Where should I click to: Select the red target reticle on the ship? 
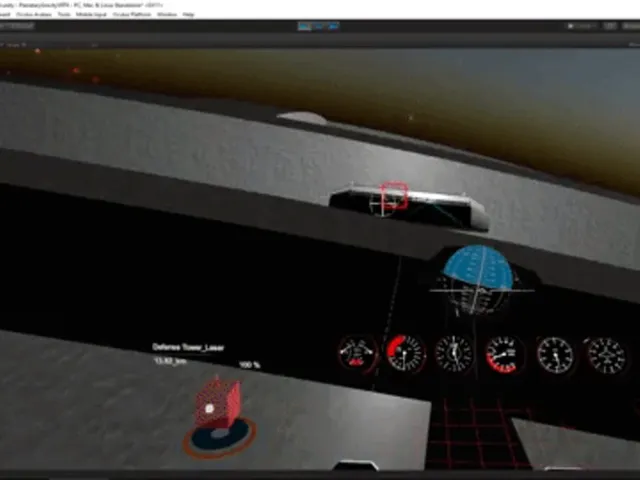394,196
